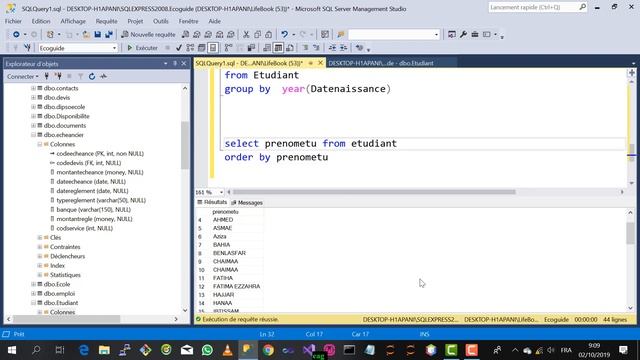640x360 pixels.
Task: Select the codeecheance primary key column
Action: click(100, 153)
